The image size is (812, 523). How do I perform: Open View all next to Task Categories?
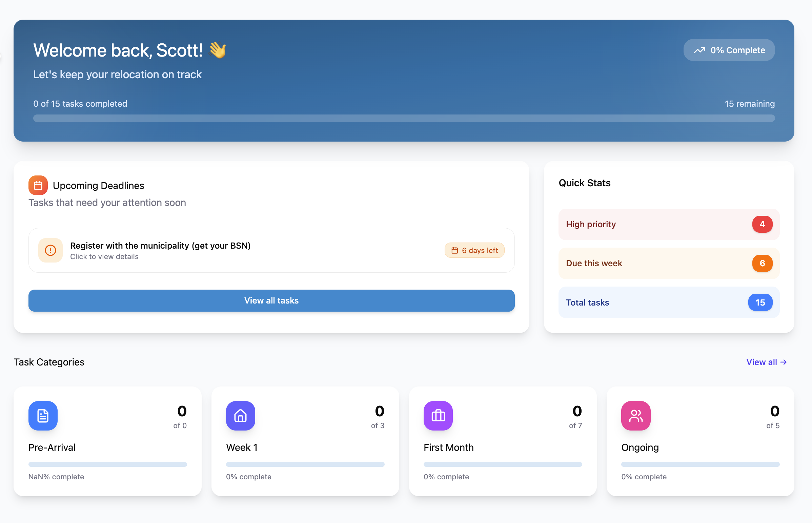(x=767, y=362)
